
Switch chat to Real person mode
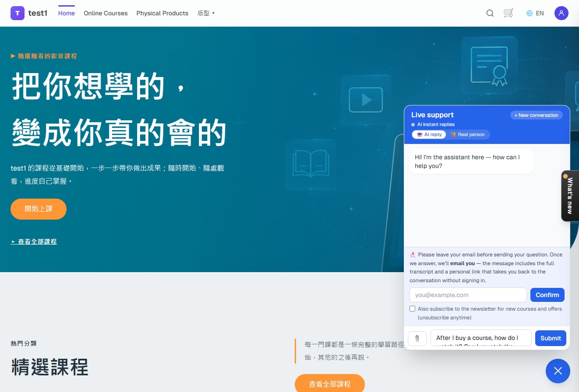[x=468, y=135]
